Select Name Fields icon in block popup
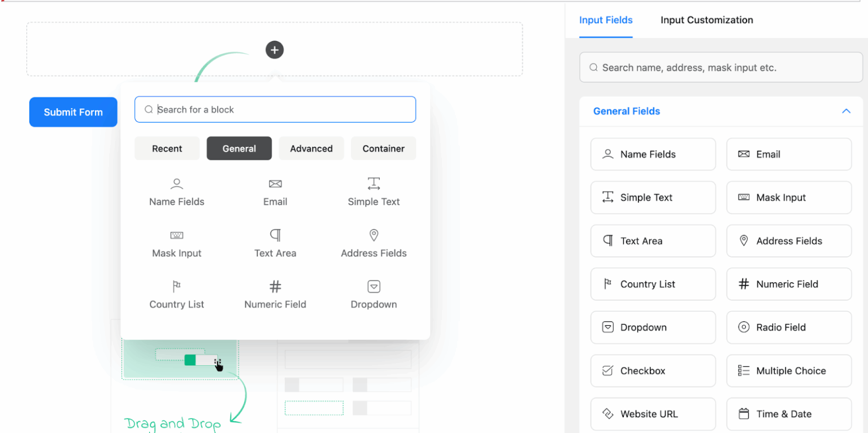Image resolution: width=868 pixels, height=433 pixels. pos(177,184)
